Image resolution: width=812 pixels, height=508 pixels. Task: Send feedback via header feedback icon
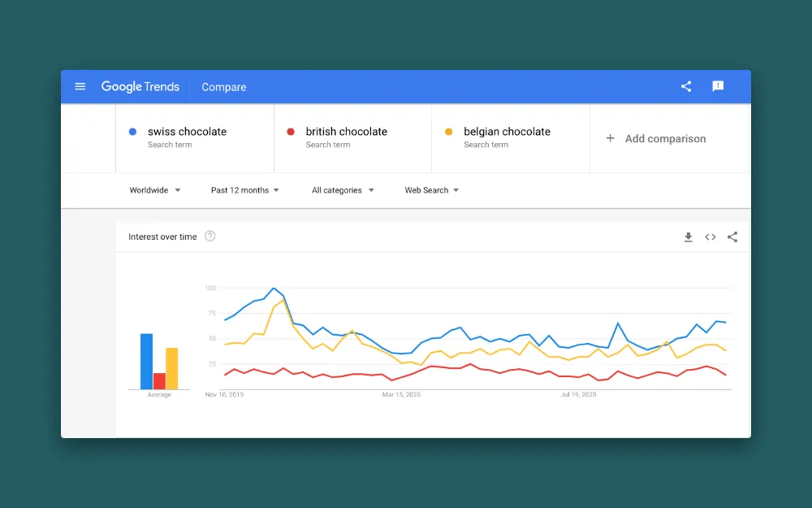pyautogui.click(x=718, y=86)
